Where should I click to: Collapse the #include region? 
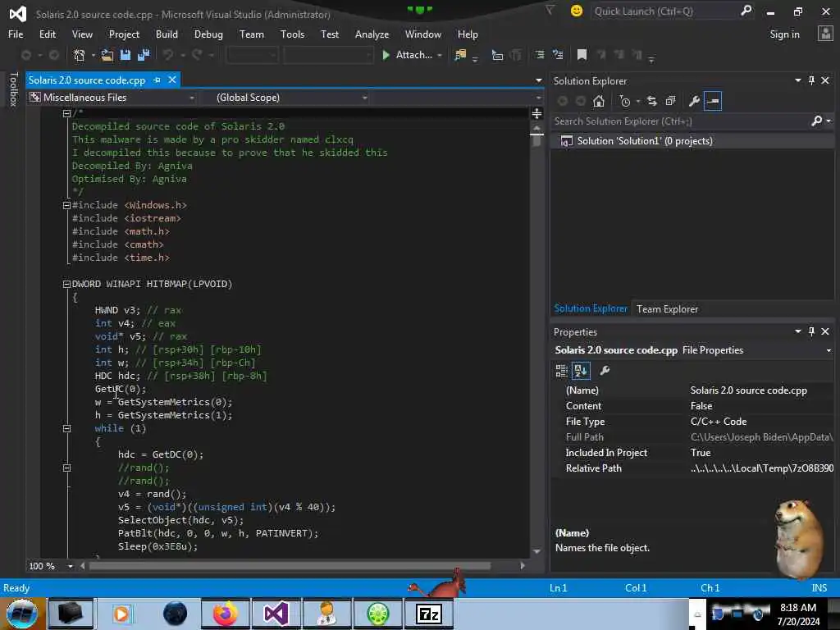[66, 205]
